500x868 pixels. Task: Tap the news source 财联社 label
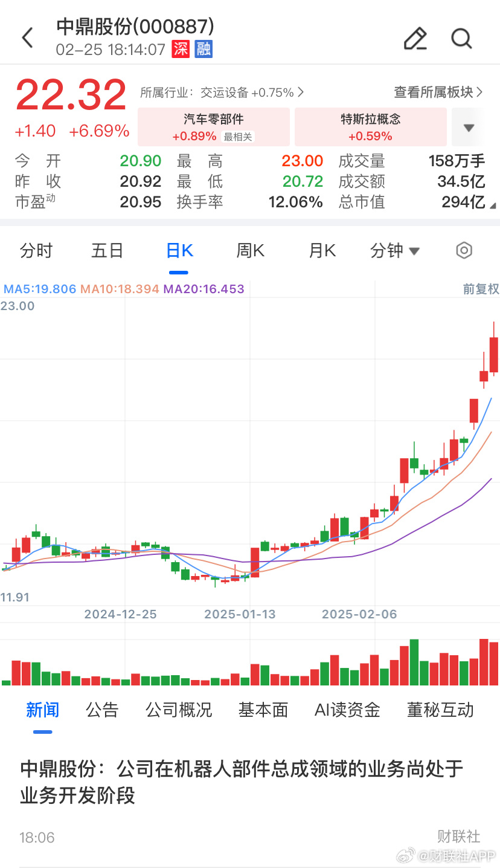click(x=459, y=836)
